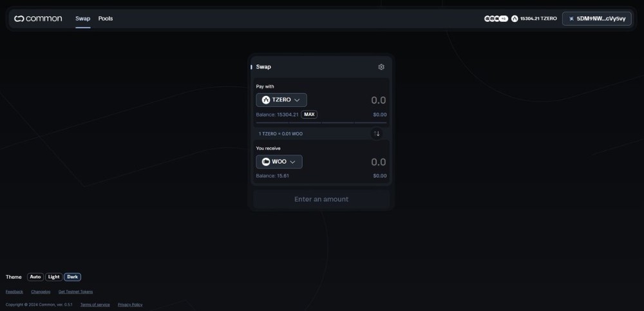Viewport: 644px width, 311px height.
Task: Click the first segment of amount percentage slider
Action: [272, 122]
